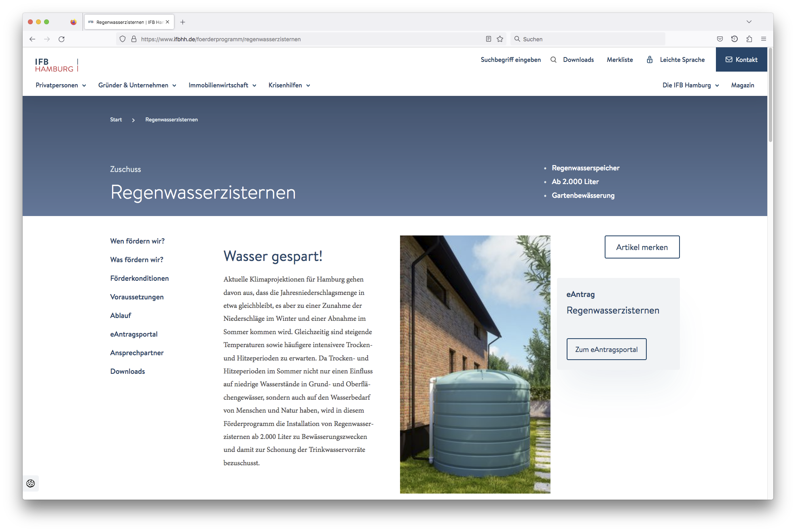Image resolution: width=796 pixels, height=532 pixels.
Task: Click the Suchbegriff eingeben search field
Action: 511,60
